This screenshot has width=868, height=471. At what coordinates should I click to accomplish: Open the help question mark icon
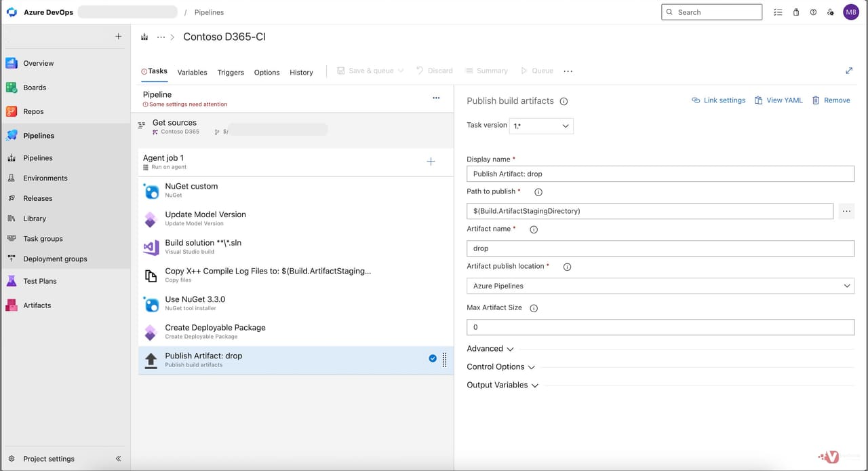click(x=813, y=12)
